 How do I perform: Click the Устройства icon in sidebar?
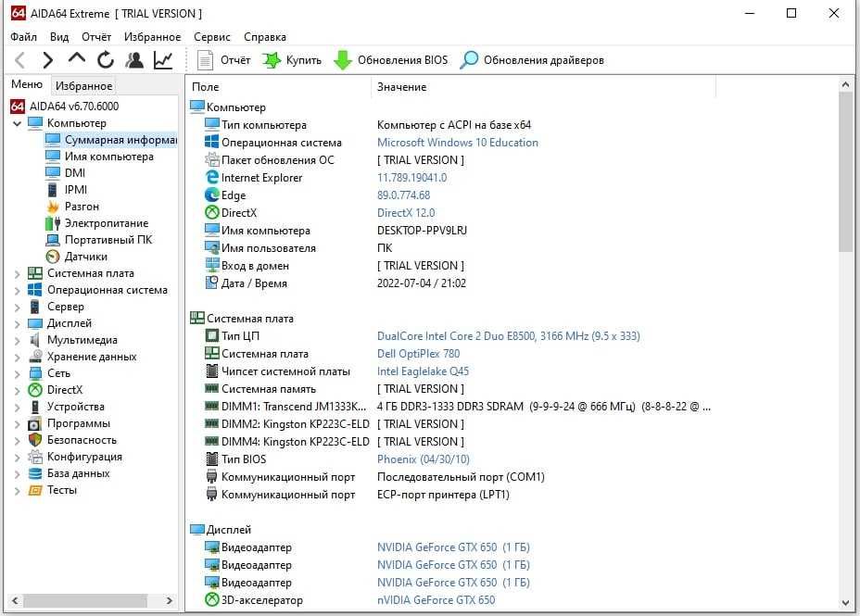click(x=35, y=407)
